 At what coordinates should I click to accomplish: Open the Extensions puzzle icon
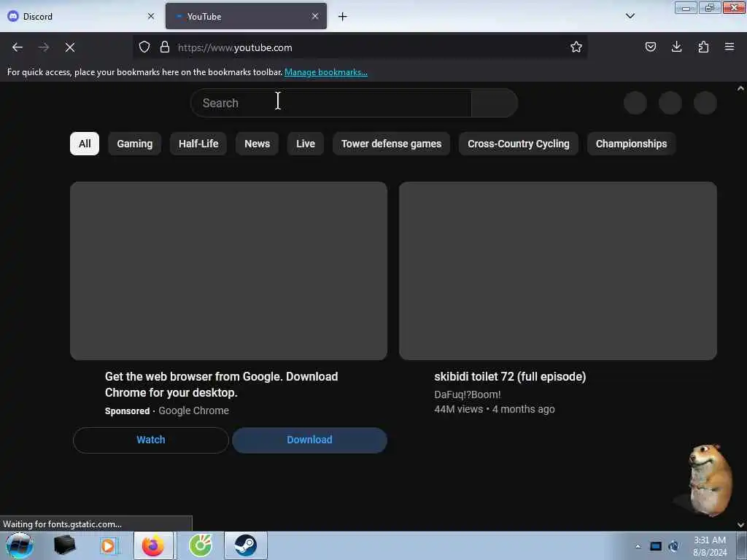pos(703,47)
